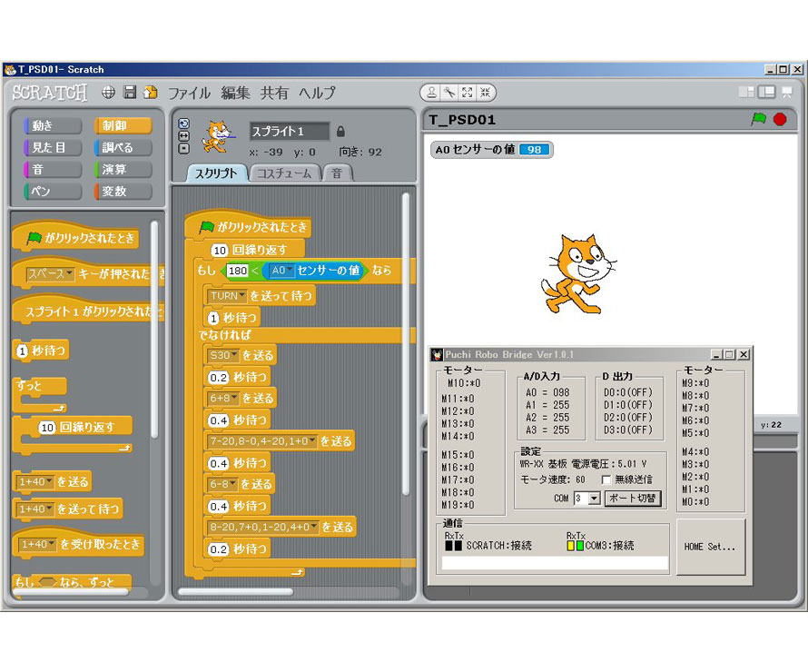Screen dimensions: 808x672
Task: Switch to the スクリプト tab
Action: (217, 173)
